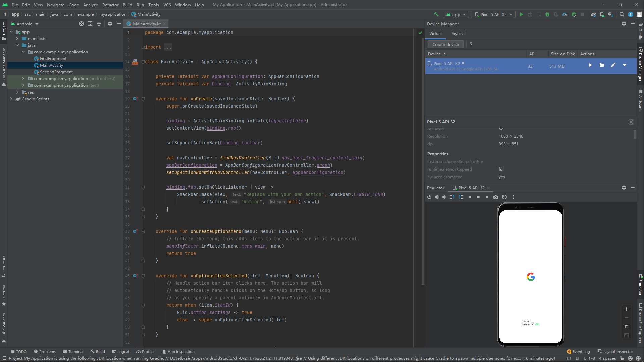Open the Logcat tool window button
This screenshot has height=362, width=644.
(x=121, y=351)
